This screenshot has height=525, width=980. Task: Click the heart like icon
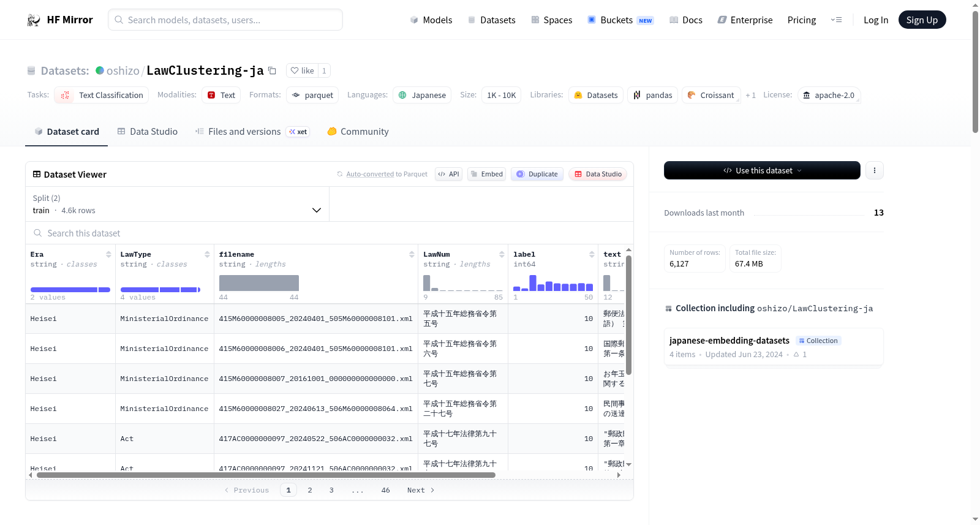click(295, 71)
